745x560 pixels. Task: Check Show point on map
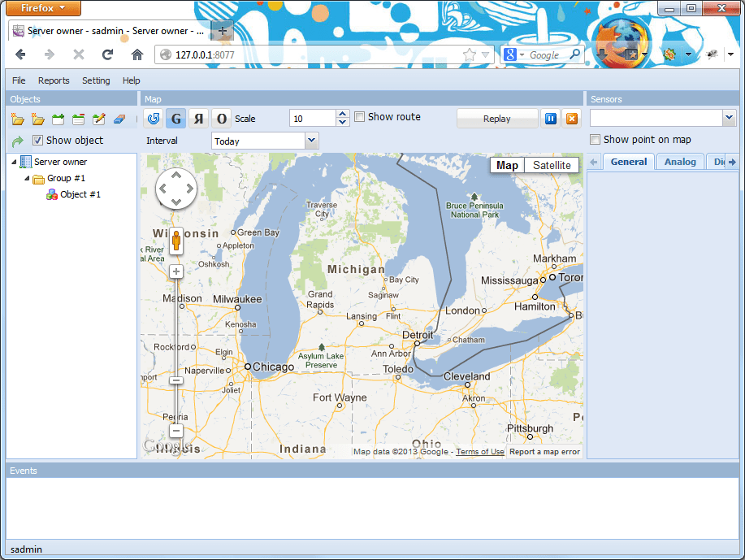coord(596,139)
